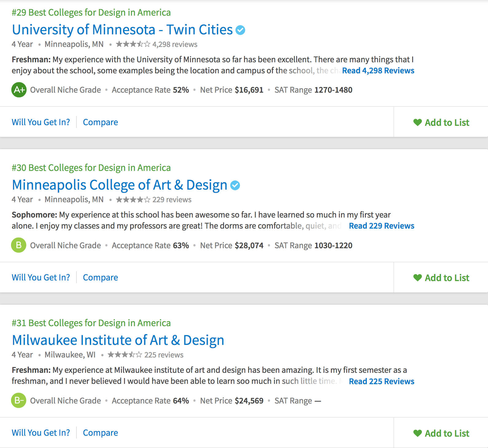488x448 pixels.
Task: Add Minneapolis College of Art & Design to list
Action: (x=441, y=278)
